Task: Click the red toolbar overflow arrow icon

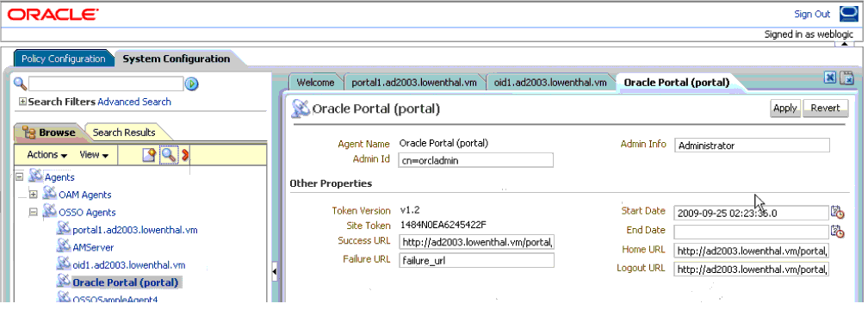Action: [185, 156]
